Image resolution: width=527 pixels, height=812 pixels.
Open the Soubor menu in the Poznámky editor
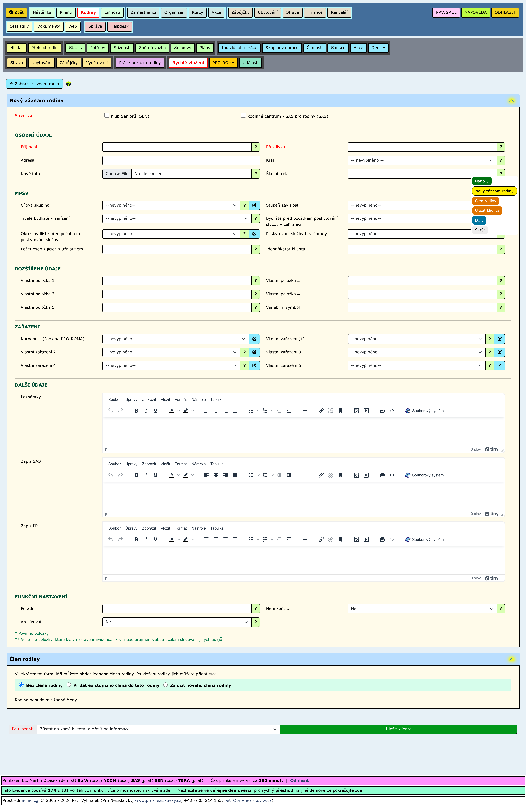(114, 400)
